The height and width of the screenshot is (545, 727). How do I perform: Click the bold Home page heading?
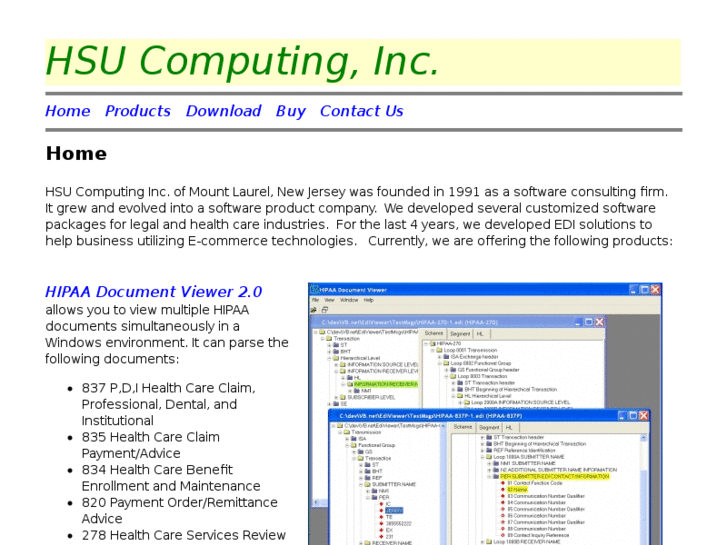76,154
